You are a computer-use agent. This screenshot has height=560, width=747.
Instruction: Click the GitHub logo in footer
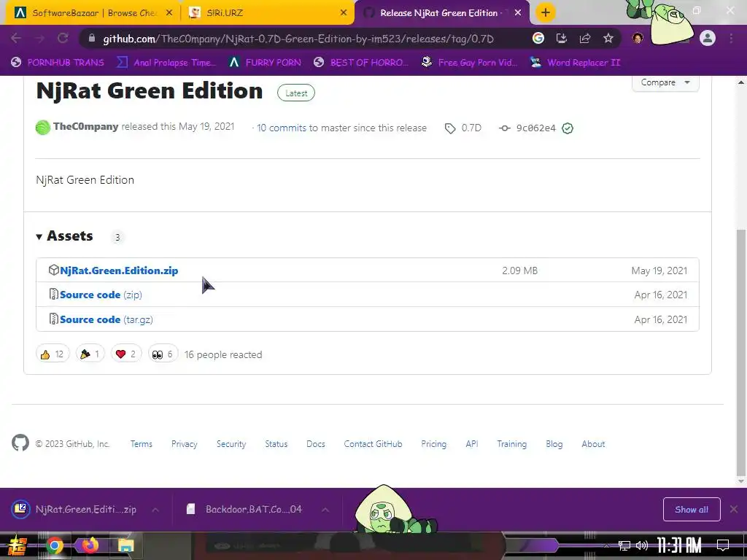pyautogui.click(x=20, y=443)
